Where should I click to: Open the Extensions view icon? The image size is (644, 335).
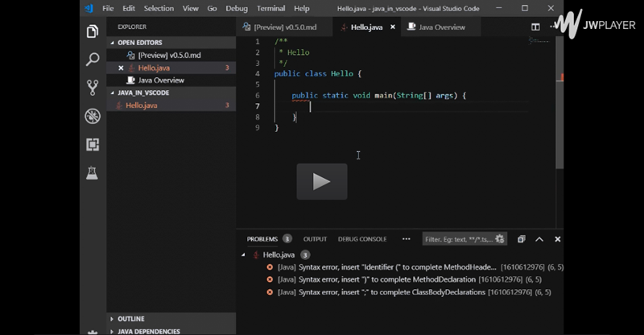click(93, 145)
